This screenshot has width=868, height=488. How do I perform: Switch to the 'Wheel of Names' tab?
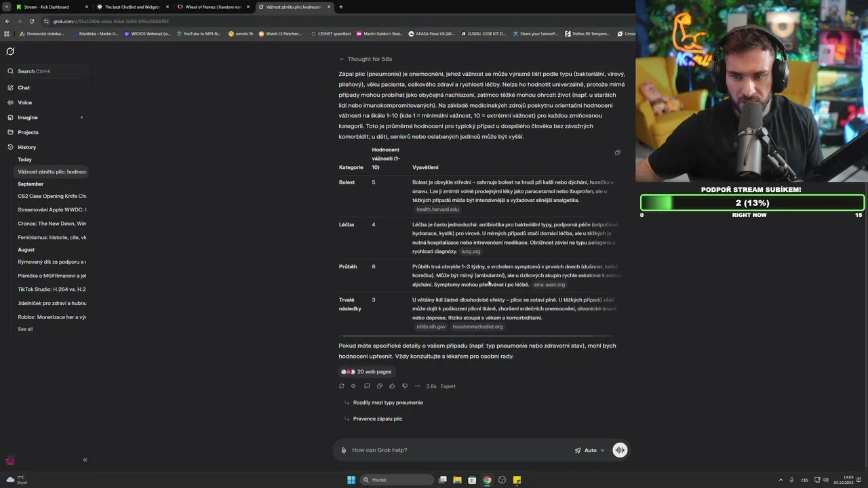click(213, 7)
